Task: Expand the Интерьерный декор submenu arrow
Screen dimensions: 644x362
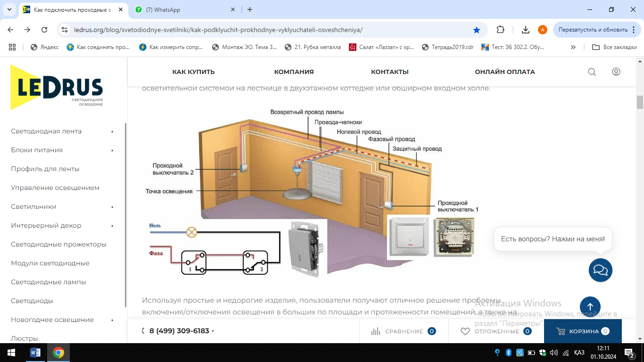Action: point(113,226)
